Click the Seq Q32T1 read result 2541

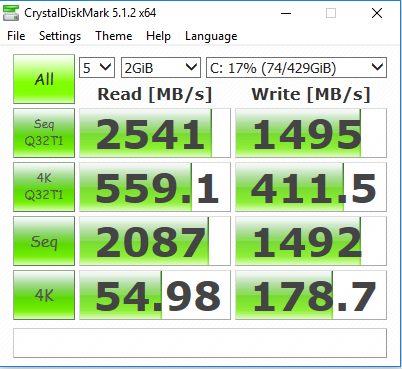click(x=155, y=133)
